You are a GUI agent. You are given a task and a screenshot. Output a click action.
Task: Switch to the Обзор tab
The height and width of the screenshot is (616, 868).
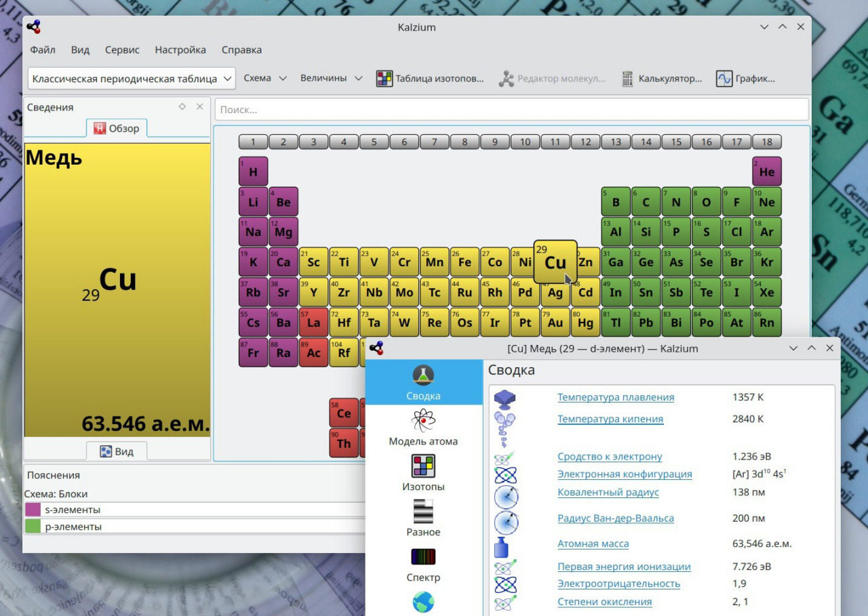click(x=117, y=128)
